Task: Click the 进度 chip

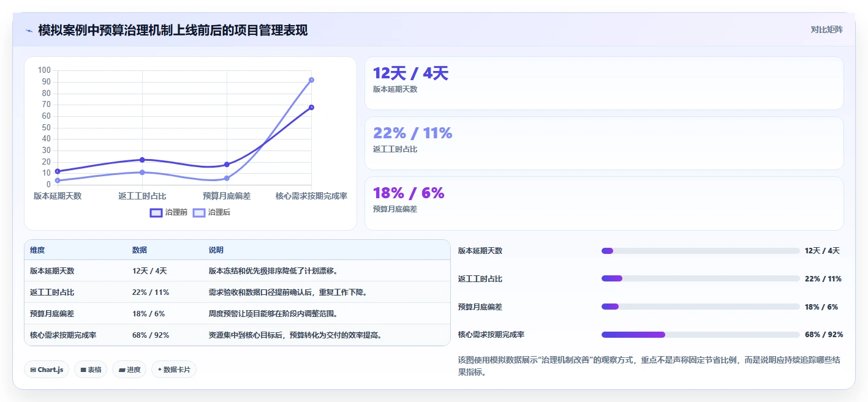Action: [x=129, y=370]
